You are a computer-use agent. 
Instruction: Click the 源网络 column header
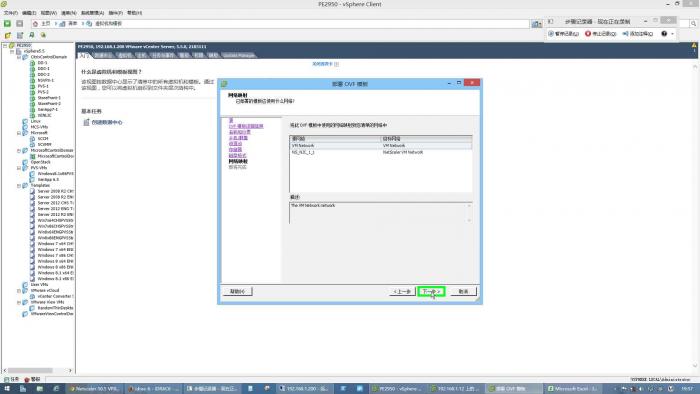tap(335, 139)
